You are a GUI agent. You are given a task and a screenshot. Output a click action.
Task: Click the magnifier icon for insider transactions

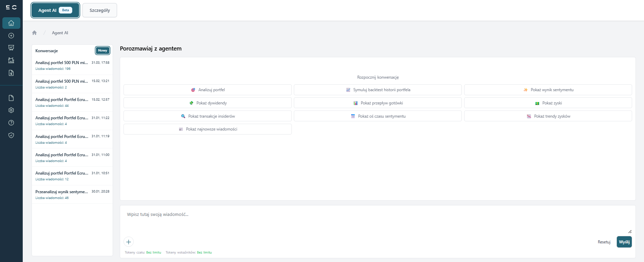point(183,116)
